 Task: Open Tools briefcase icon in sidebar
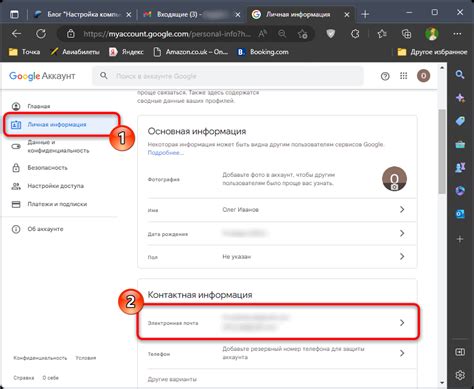coord(460,145)
